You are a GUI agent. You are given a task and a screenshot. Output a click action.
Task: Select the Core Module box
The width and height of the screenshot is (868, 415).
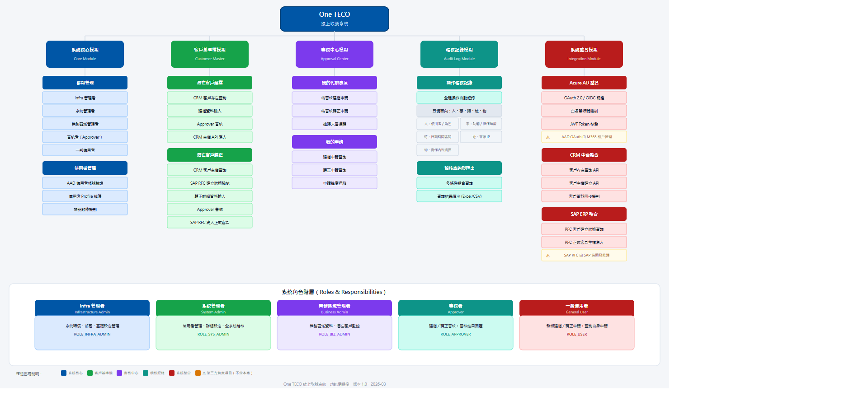pos(85,54)
